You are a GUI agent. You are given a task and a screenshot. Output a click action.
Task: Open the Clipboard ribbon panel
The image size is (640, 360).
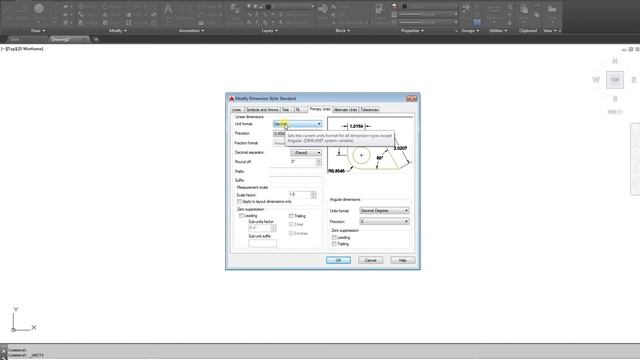point(528,31)
